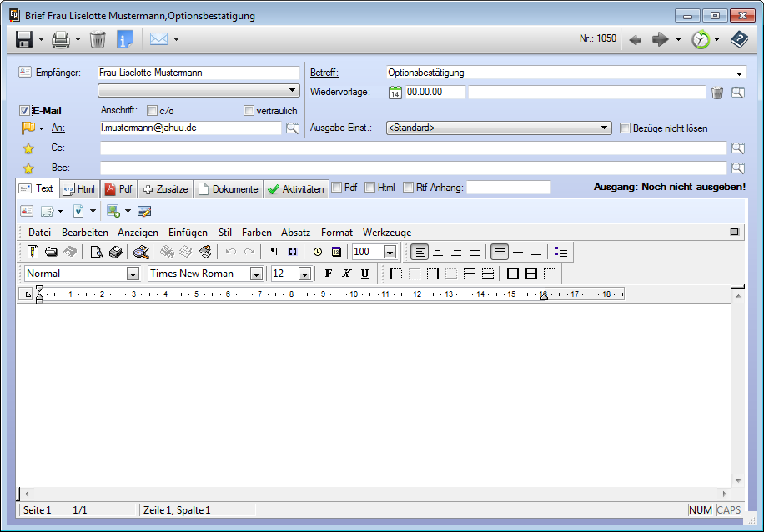Screen dimensions: 764x532
Task: Click the printer icon in top toolbar
Action: (x=61, y=38)
